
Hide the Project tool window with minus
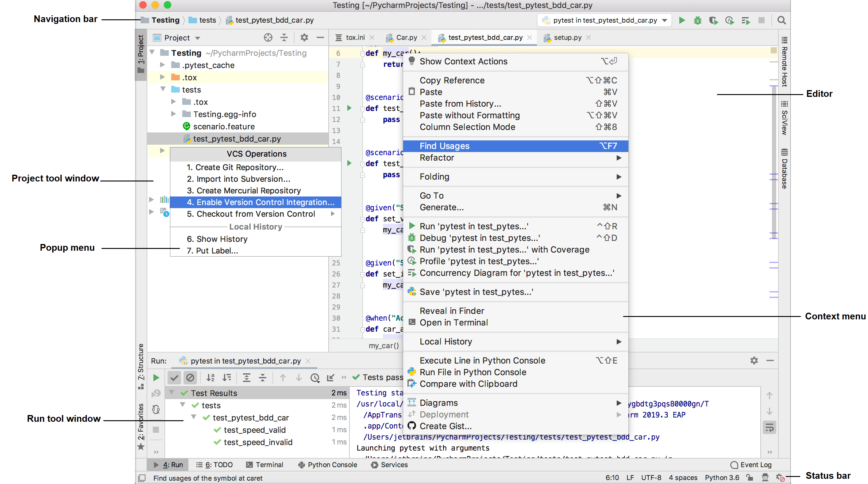point(320,37)
